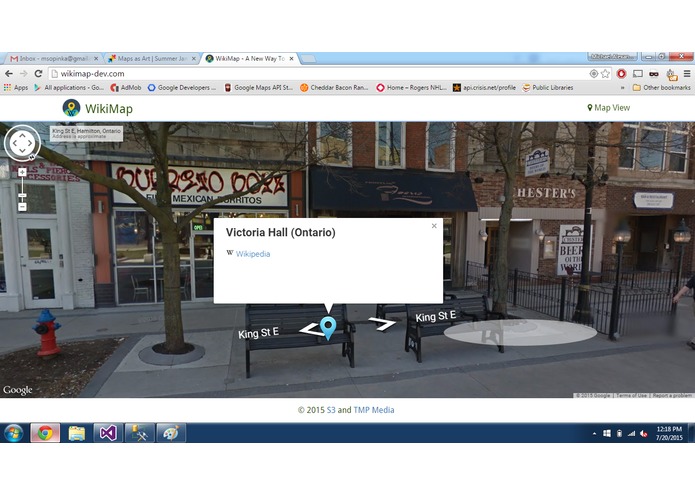695x494 pixels.
Task: Click the Google logo in Street View
Action: [x=18, y=390]
